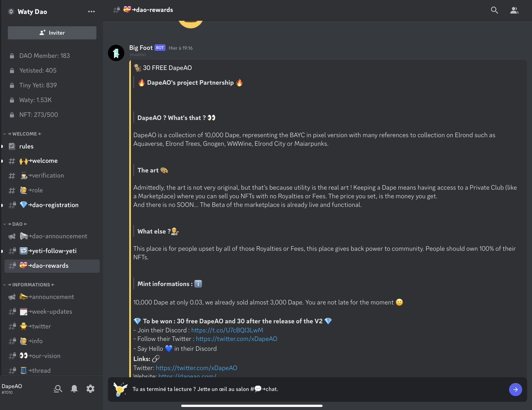The height and width of the screenshot is (410, 532).
Task: Select the dao-rewards channel in sidebar
Action: coord(52,266)
